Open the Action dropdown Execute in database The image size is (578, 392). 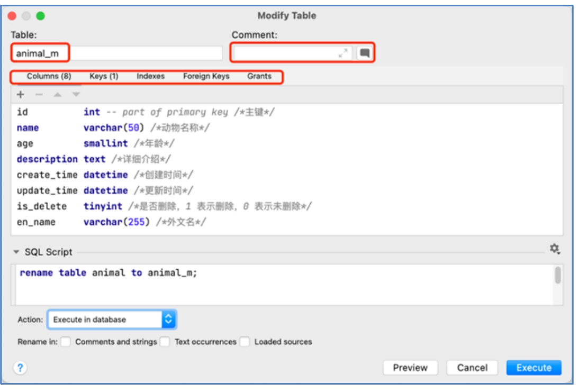112,320
